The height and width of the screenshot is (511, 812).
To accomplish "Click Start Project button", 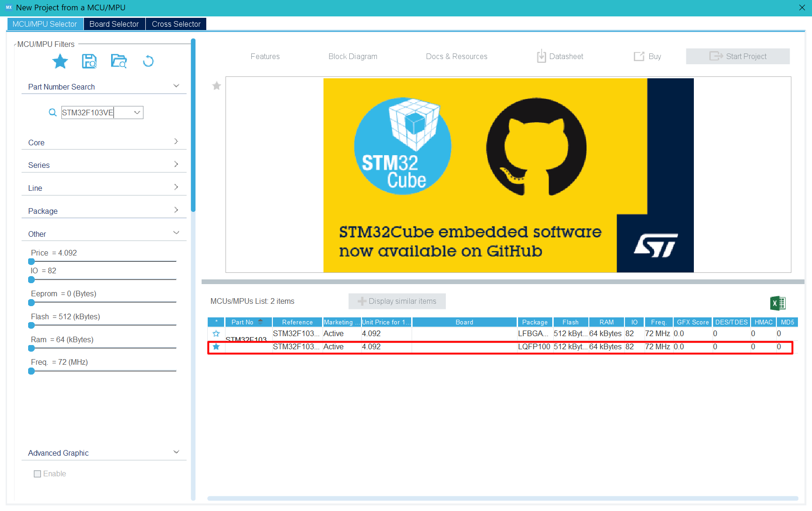I will (x=738, y=56).
